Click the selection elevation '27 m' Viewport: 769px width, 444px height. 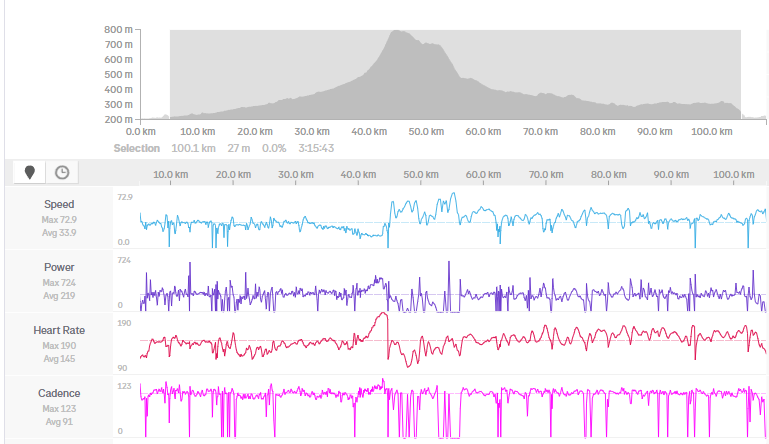point(239,148)
